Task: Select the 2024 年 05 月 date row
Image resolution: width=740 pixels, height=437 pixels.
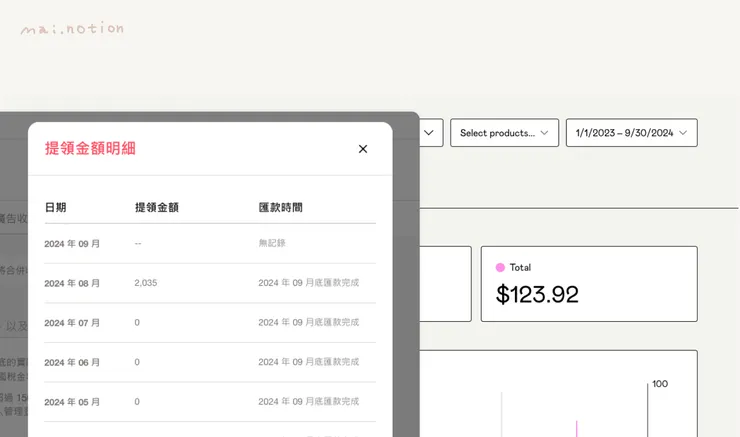Action: 210,402
